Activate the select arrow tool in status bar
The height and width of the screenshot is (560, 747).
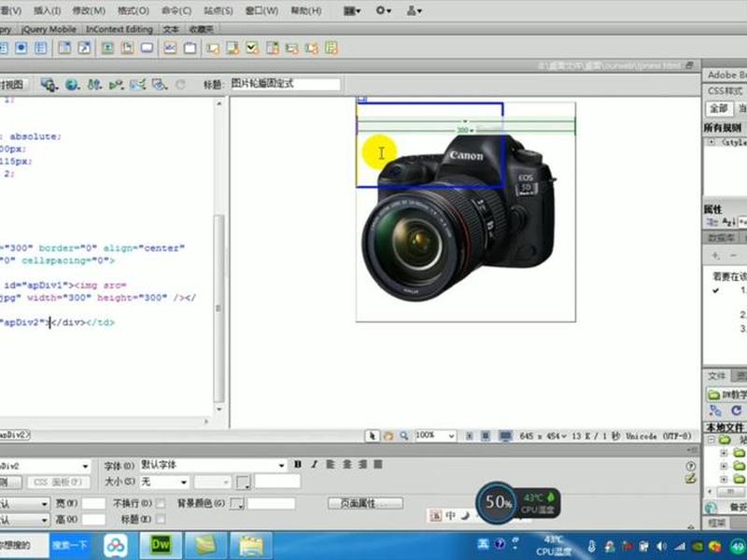372,436
